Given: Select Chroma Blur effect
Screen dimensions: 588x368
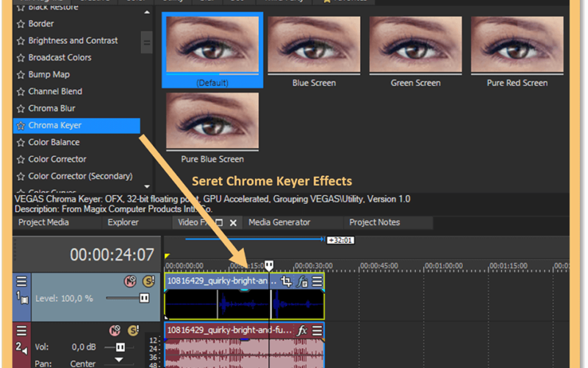Looking at the screenshot, I should click(51, 108).
